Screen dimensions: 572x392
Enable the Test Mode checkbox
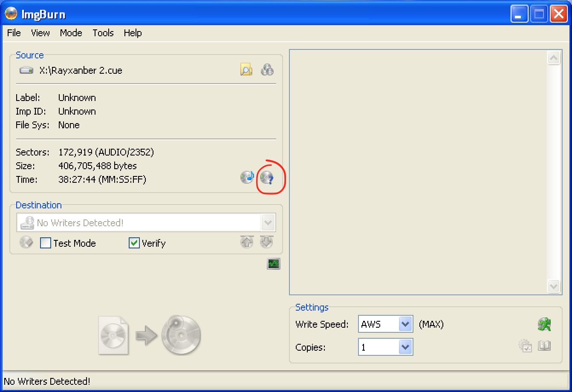(x=46, y=243)
